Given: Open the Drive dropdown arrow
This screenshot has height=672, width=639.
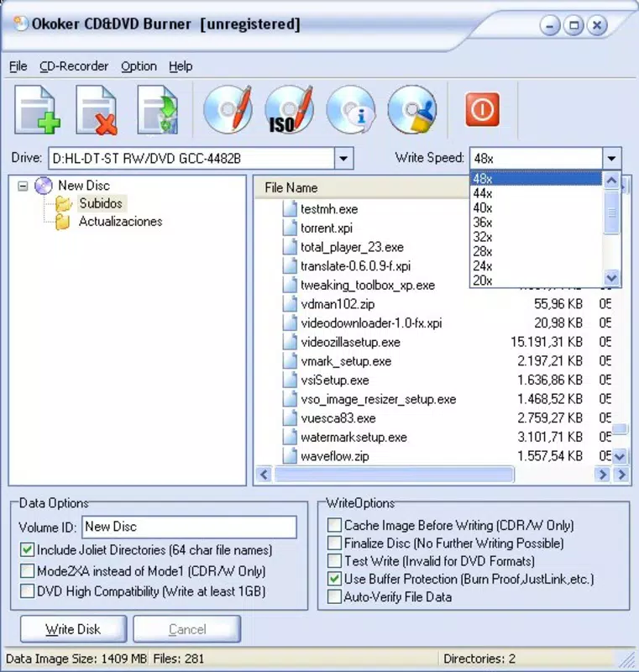Looking at the screenshot, I should [343, 159].
